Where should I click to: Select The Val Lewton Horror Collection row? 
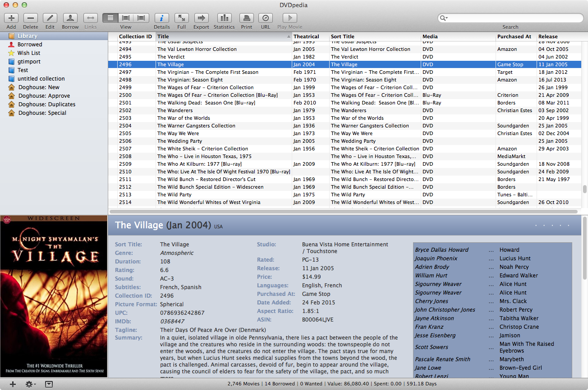pos(345,49)
